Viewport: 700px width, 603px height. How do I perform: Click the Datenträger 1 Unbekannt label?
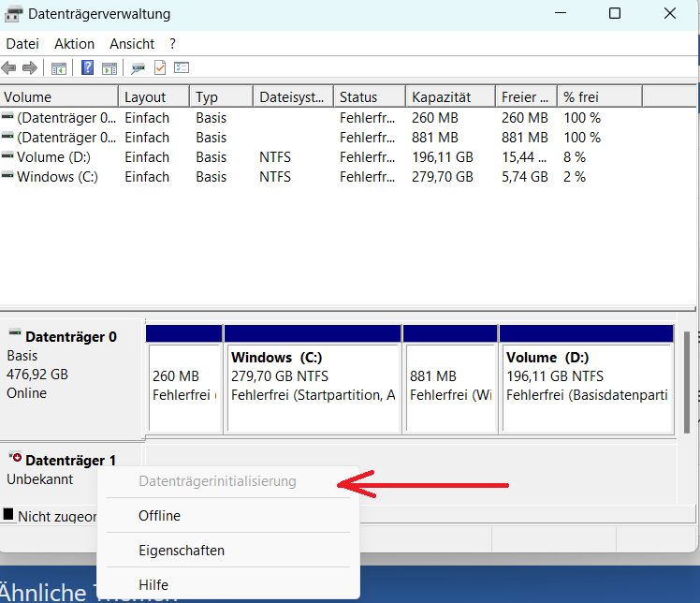click(39, 479)
